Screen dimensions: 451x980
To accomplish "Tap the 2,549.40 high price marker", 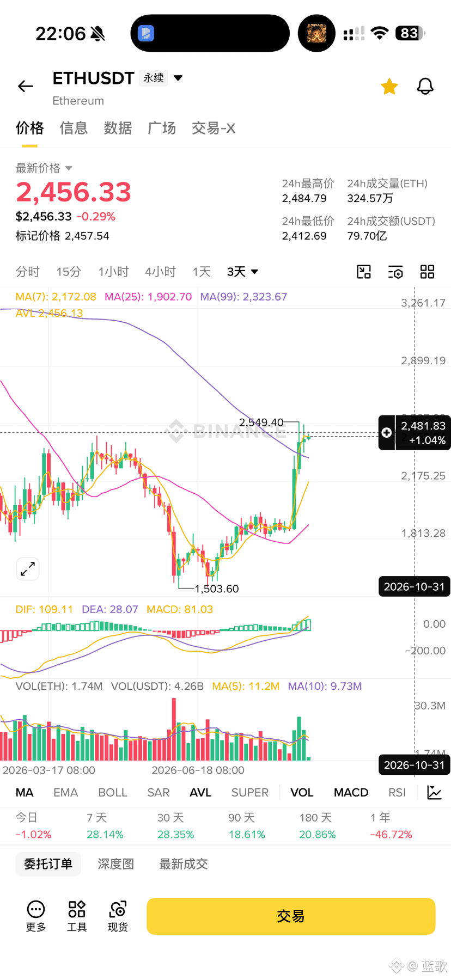I will click(261, 422).
